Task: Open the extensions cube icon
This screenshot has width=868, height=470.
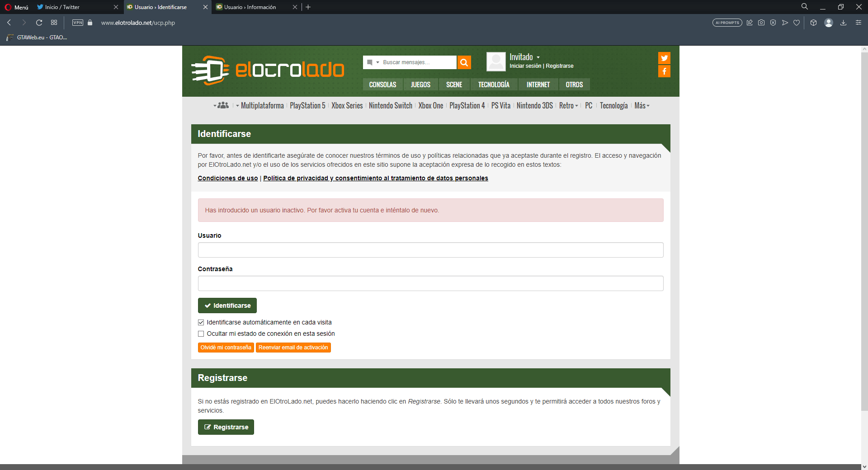Action: click(x=813, y=23)
